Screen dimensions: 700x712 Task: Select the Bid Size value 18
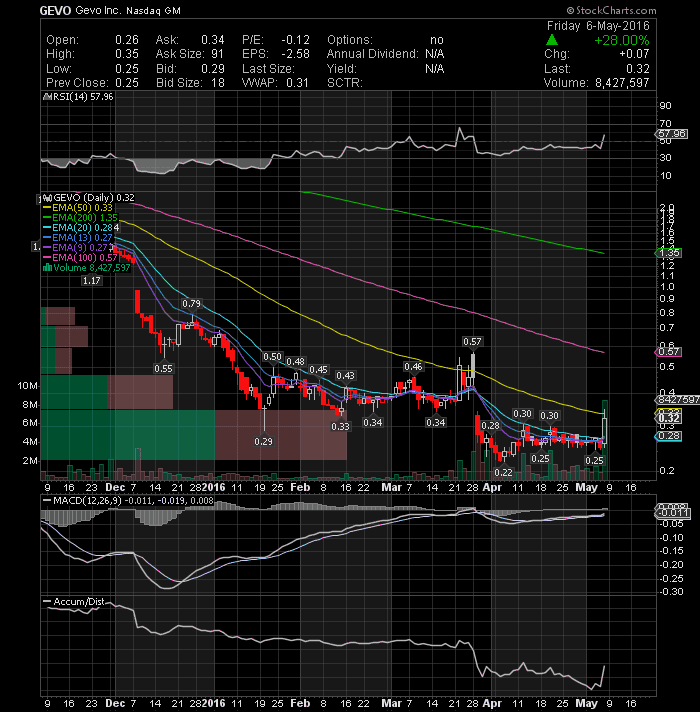point(218,83)
